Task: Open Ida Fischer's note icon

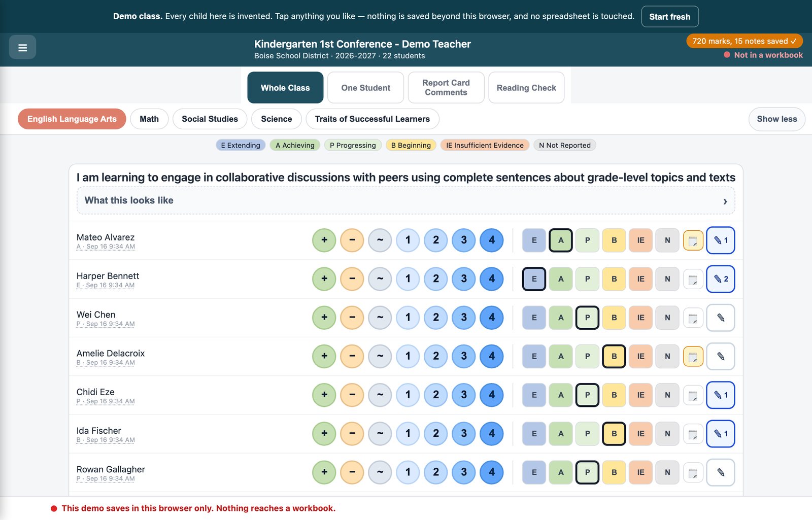Action: tap(693, 434)
